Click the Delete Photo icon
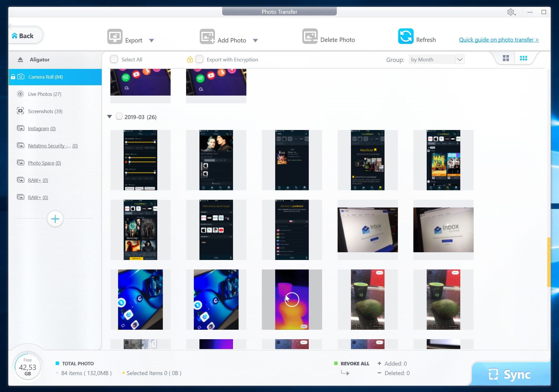Screen dimensions: 559x392 (x=310, y=36)
